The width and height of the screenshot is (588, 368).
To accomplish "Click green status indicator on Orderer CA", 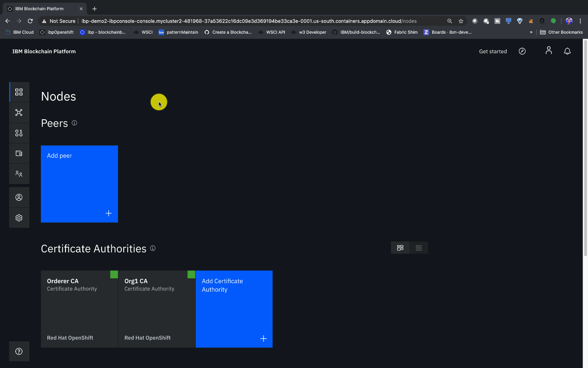I will [x=114, y=274].
